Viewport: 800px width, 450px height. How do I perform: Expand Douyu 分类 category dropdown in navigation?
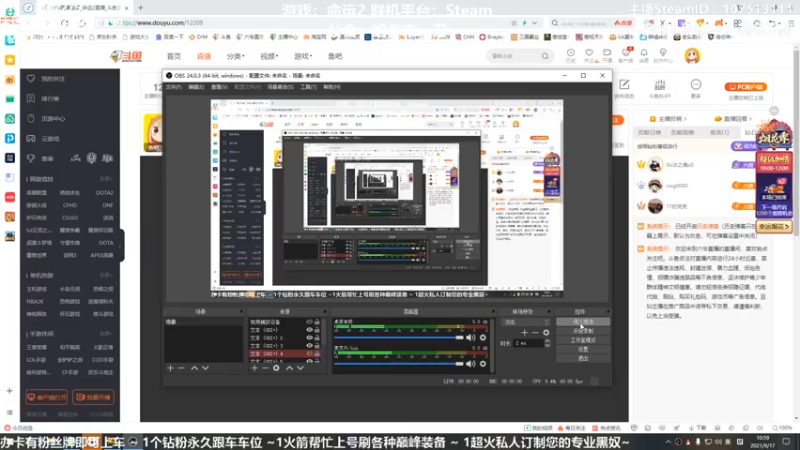pyautogui.click(x=236, y=56)
